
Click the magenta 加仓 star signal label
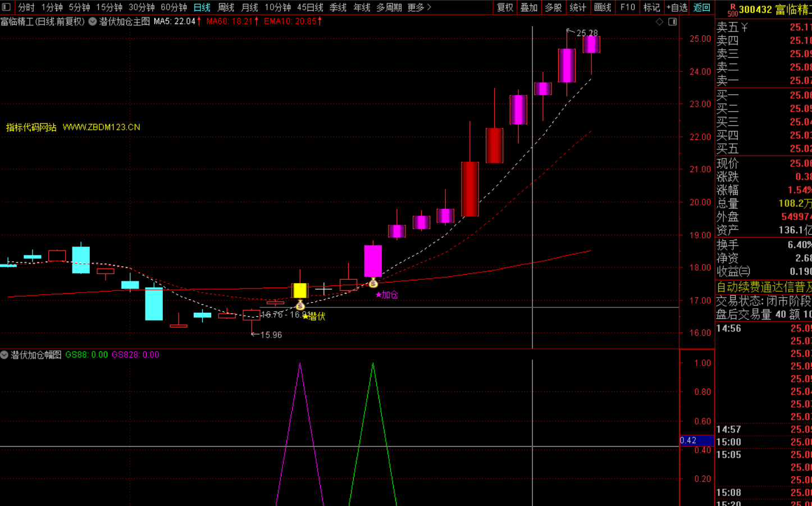point(387,295)
